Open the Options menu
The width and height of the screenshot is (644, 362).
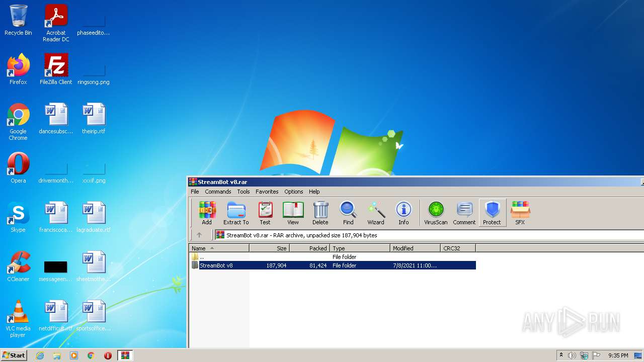(293, 192)
